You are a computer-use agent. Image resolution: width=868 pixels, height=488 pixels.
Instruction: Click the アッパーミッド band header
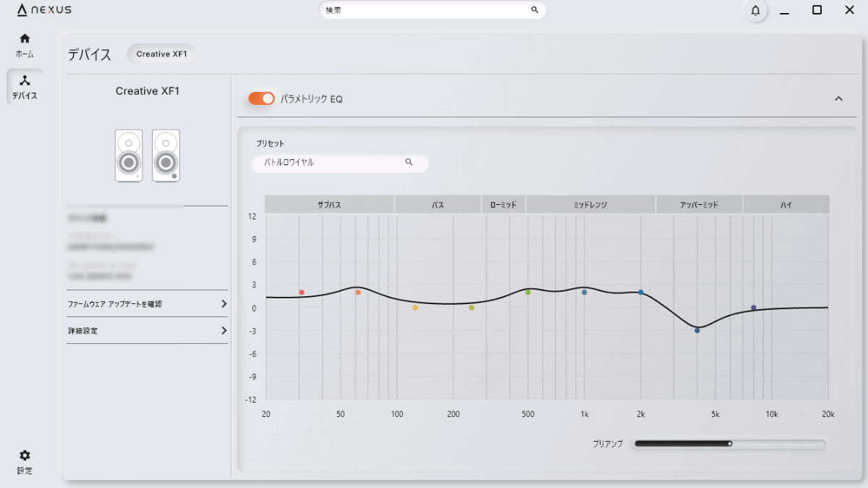pyautogui.click(x=699, y=205)
